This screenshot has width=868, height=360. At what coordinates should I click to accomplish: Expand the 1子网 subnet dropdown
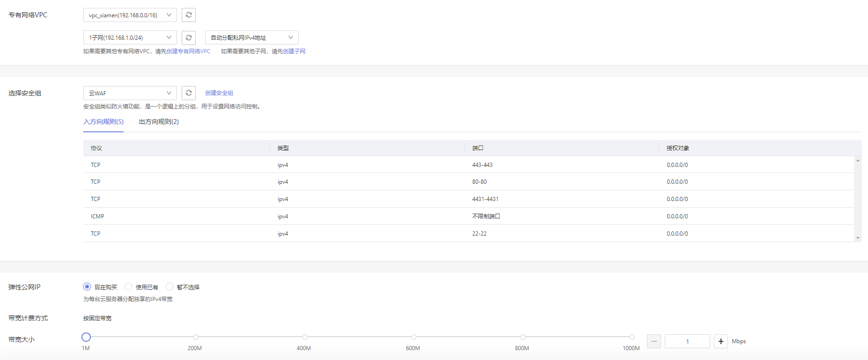(130, 37)
